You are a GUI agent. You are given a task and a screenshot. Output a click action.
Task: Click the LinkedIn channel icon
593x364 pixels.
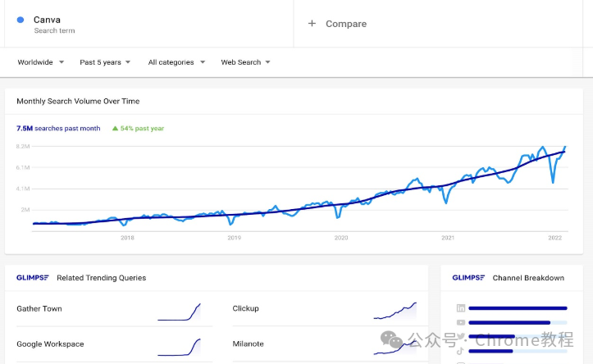pos(461,308)
